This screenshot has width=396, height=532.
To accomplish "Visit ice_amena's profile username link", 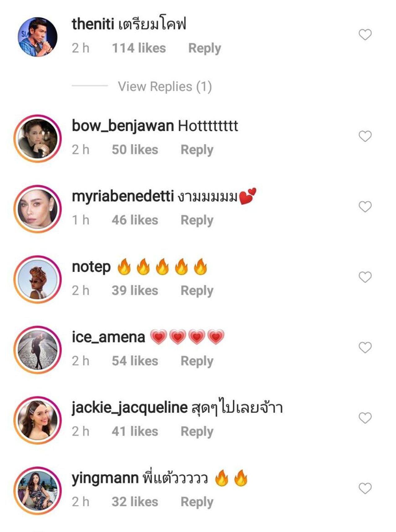I will pos(108,337).
